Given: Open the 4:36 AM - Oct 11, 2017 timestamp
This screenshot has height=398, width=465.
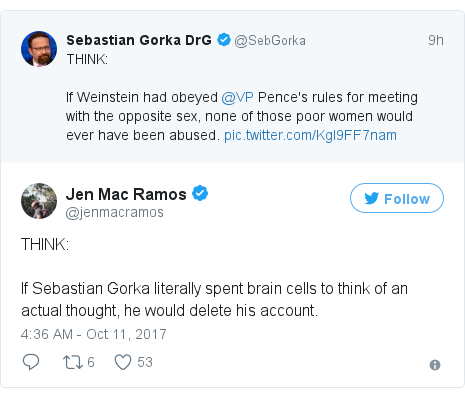Looking at the screenshot, I should point(94,334).
